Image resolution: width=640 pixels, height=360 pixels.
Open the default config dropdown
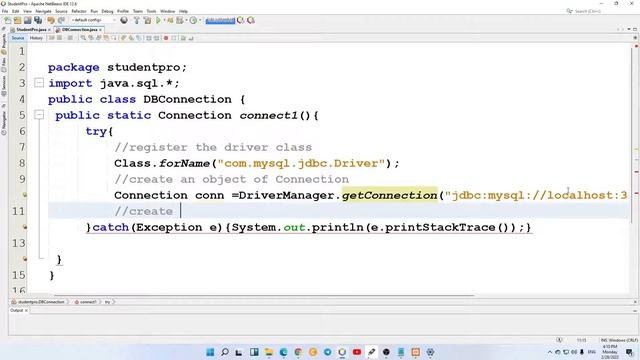(93, 20)
